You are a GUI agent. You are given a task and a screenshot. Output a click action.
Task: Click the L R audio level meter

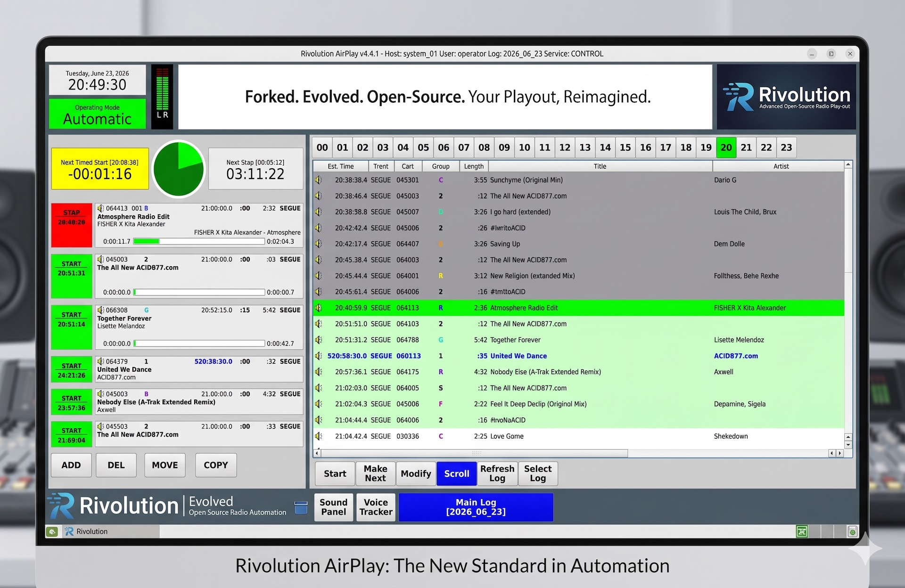[162, 97]
